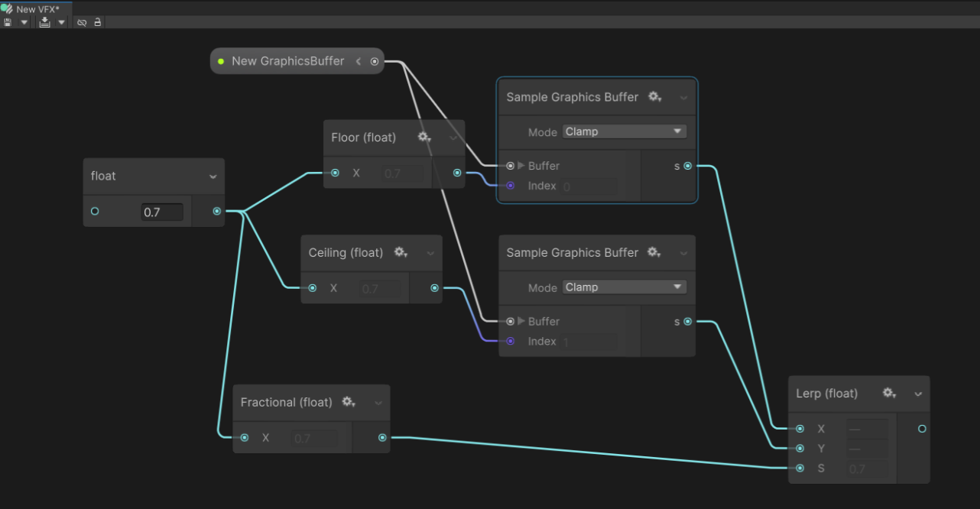Screen dimensions: 980x509
Task: Collapse the float node using its chevron
Action: coord(213,177)
